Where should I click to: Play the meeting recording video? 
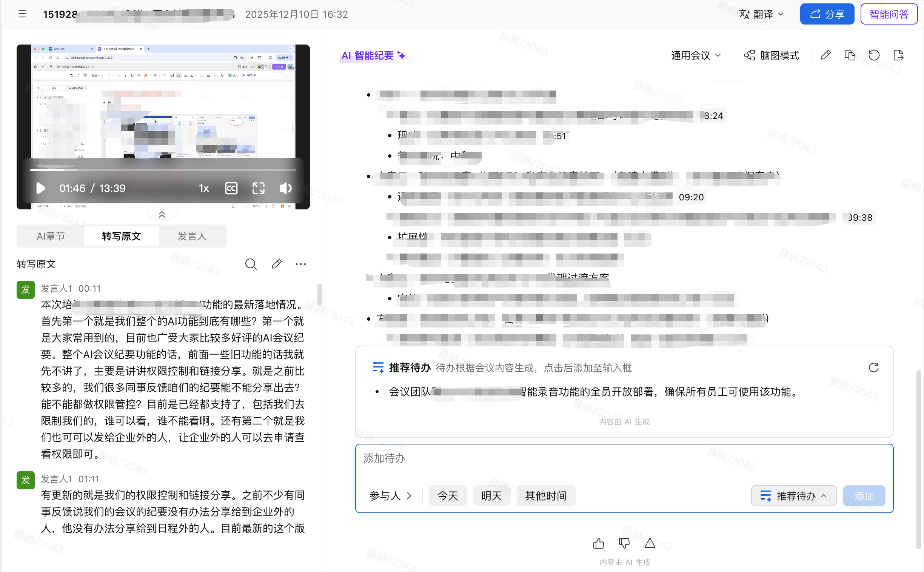click(x=40, y=188)
